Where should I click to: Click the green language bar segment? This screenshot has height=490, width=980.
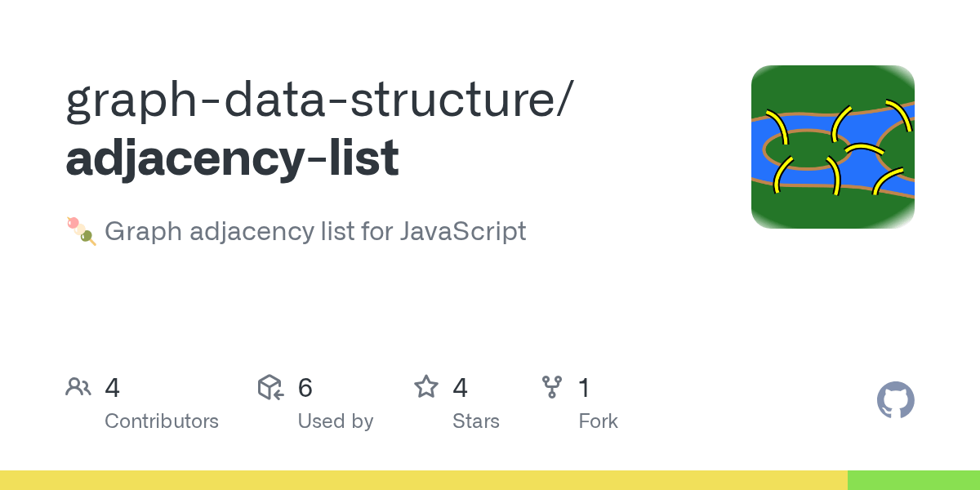(x=913, y=480)
